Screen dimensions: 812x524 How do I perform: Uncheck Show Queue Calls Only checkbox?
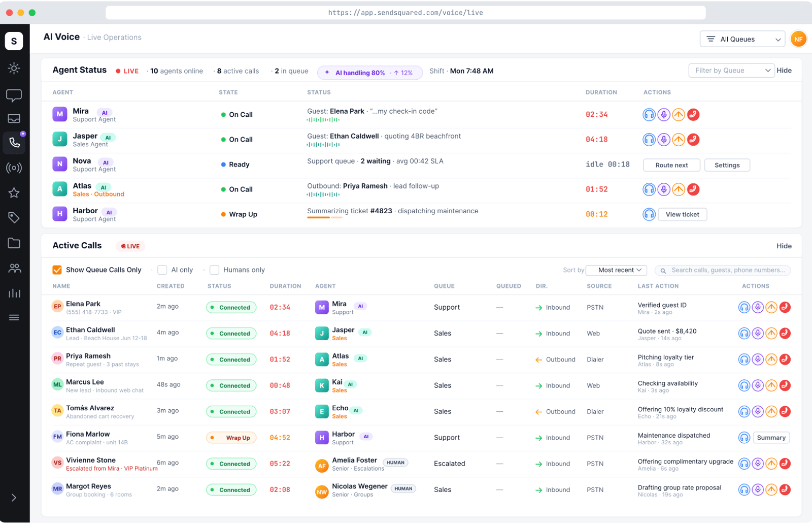tap(57, 270)
